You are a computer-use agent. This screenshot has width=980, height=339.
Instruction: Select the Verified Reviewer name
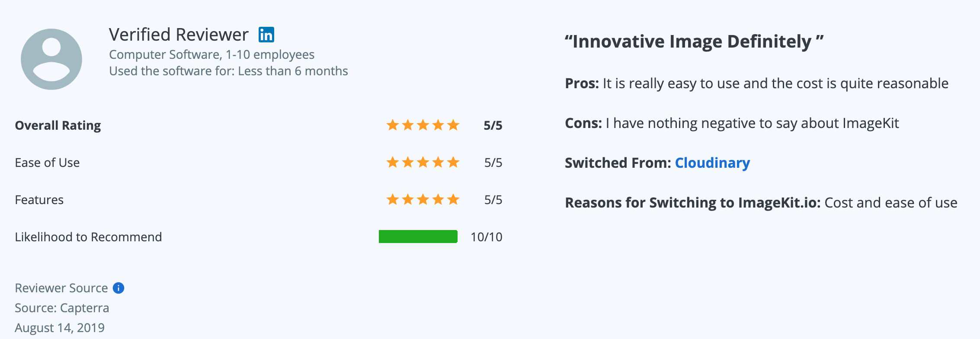tap(179, 35)
